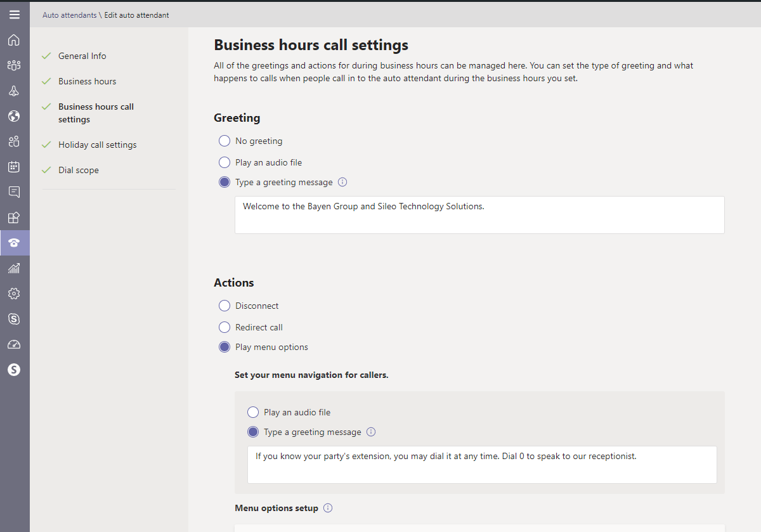The width and height of the screenshot is (761, 532).
Task: Go to Business hours step
Action: point(88,81)
